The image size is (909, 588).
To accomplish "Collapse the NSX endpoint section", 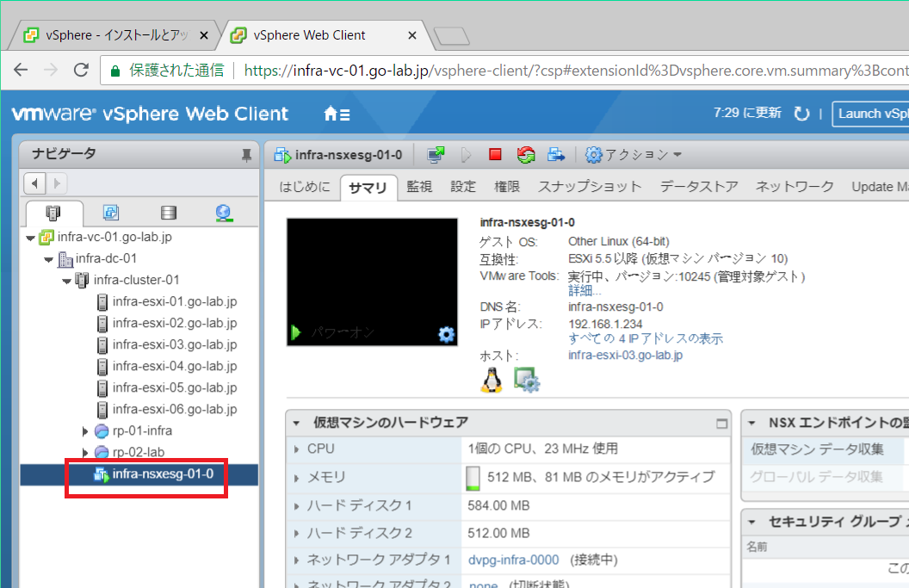I will tap(751, 423).
